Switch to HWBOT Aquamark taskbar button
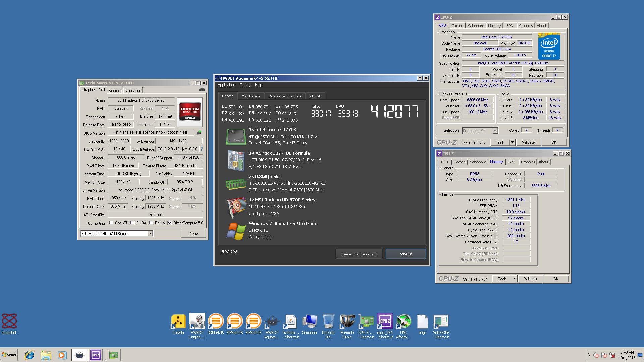 click(79, 355)
